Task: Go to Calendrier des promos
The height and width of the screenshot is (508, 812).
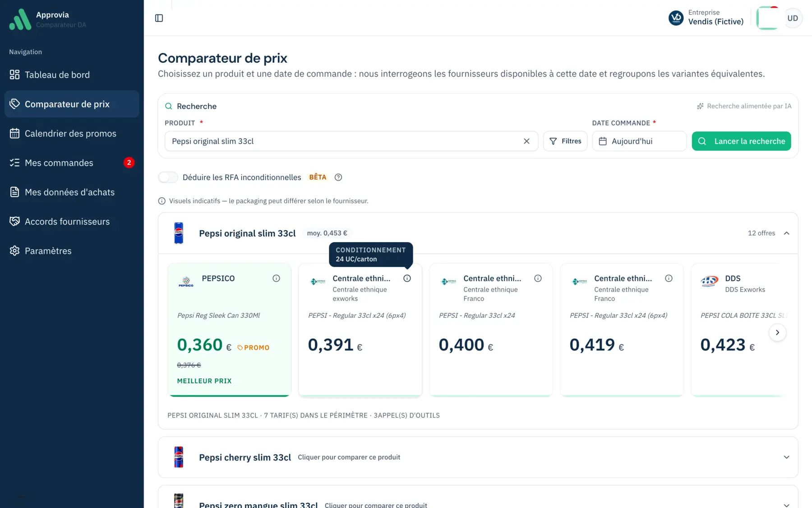Action: 72,133
